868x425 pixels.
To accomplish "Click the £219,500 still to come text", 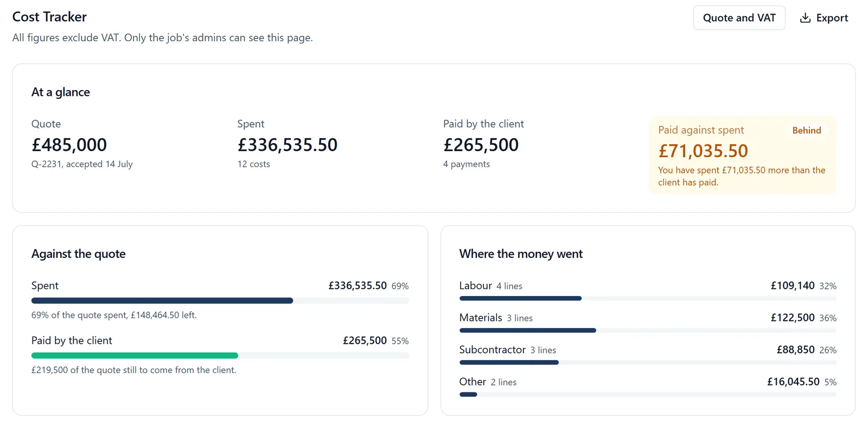I will tap(134, 370).
